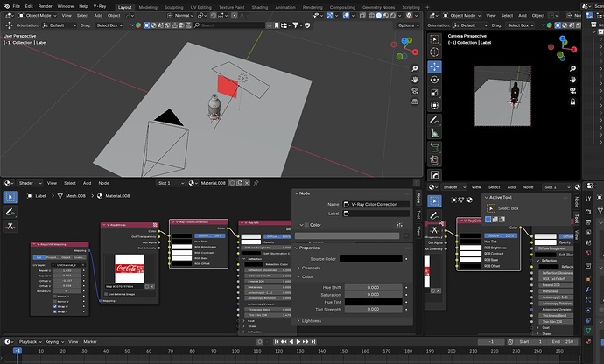Click the Hue Tint color swatch

(x=373, y=302)
